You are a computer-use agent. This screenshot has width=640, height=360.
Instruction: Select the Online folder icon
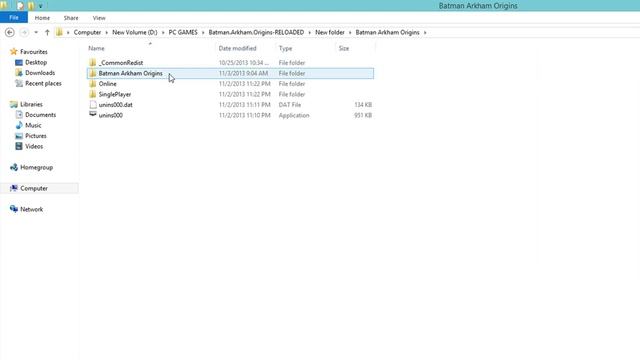93,84
